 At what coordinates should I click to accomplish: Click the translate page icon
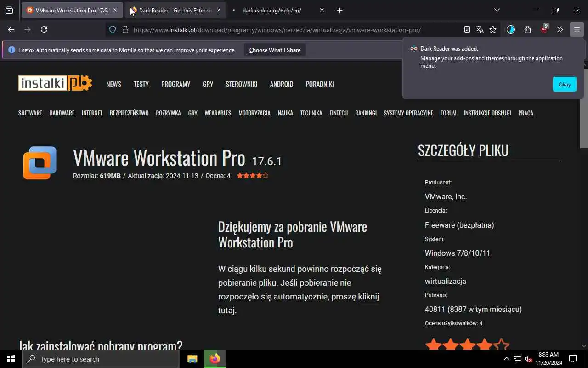tap(480, 29)
